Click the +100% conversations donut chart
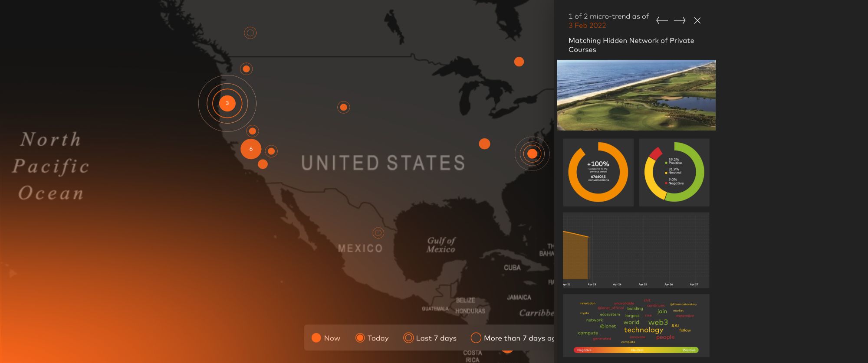The width and height of the screenshot is (868, 363). pos(598,172)
